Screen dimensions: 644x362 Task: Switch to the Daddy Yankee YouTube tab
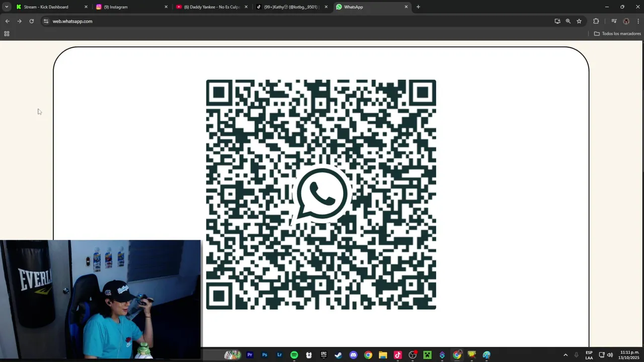coord(212,7)
